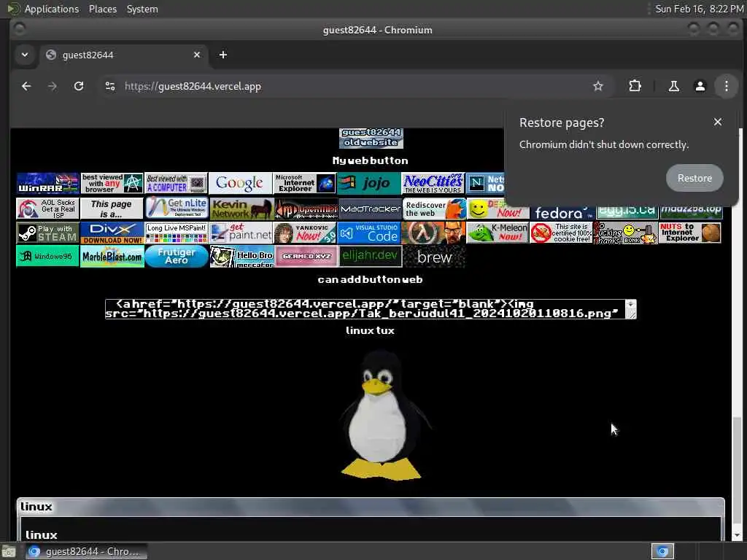Open a new tab
Image resolution: width=747 pixels, height=560 pixels.
coord(223,55)
